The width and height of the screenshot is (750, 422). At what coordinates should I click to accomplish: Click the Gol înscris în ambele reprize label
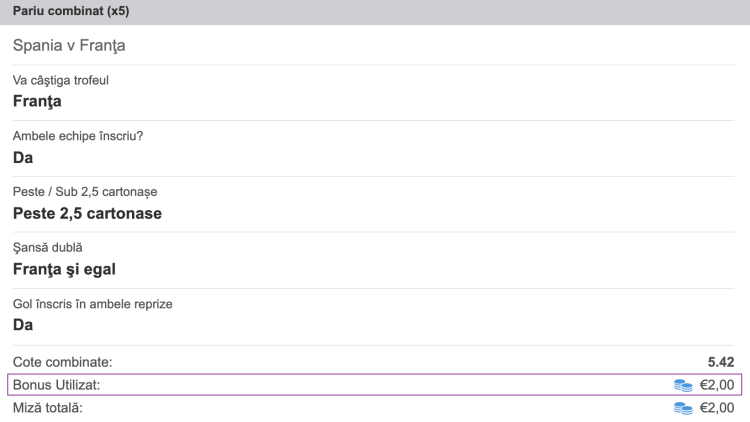click(x=99, y=303)
